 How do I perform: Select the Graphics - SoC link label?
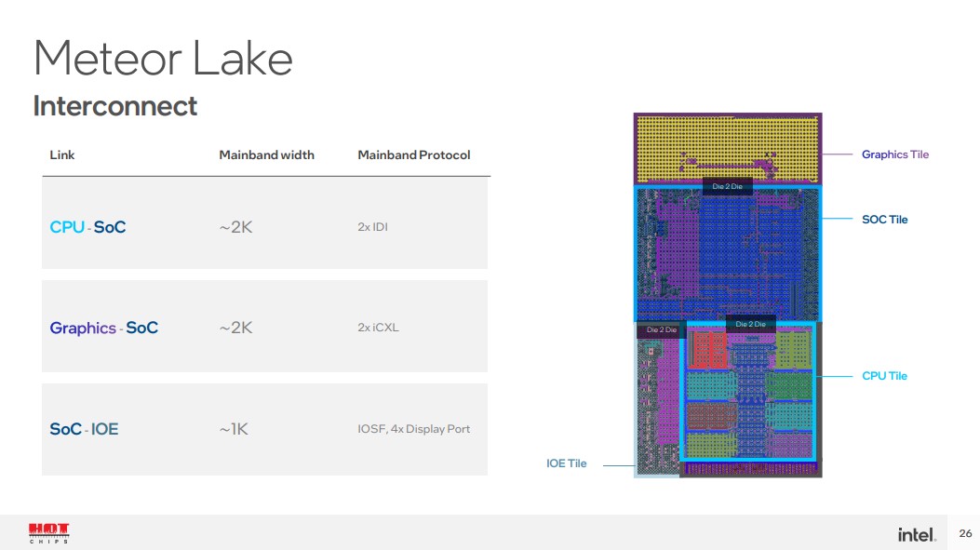[103, 329]
